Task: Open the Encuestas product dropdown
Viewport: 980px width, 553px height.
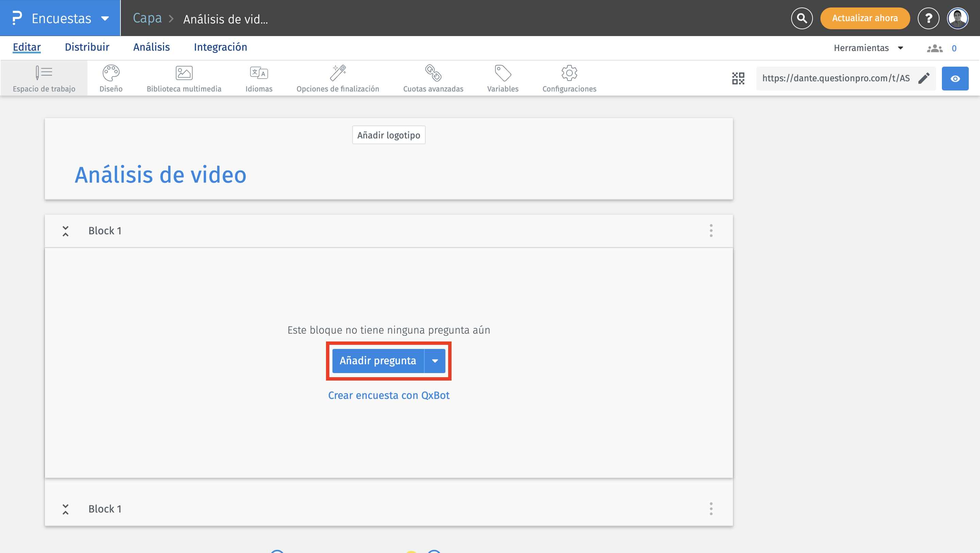Action: 105,18
